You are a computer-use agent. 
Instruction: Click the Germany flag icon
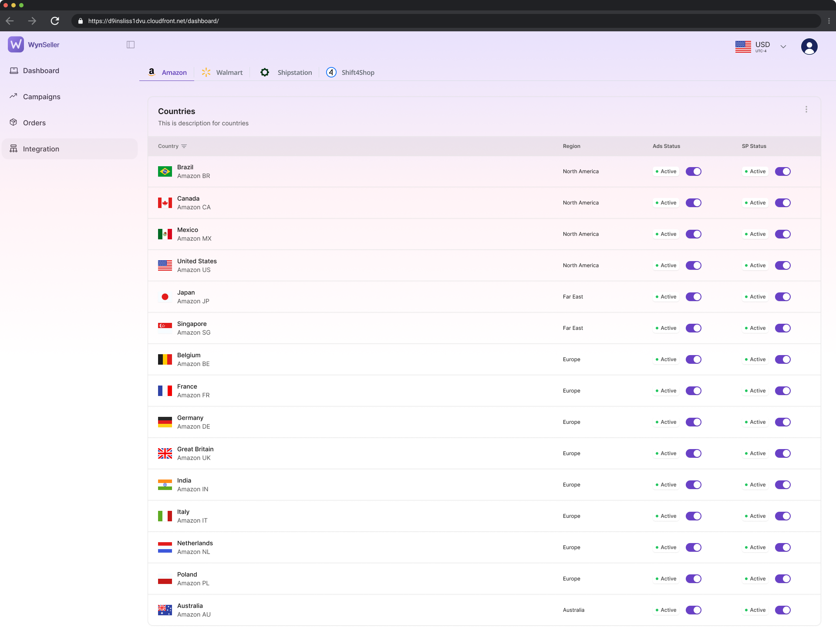click(165, 422)
